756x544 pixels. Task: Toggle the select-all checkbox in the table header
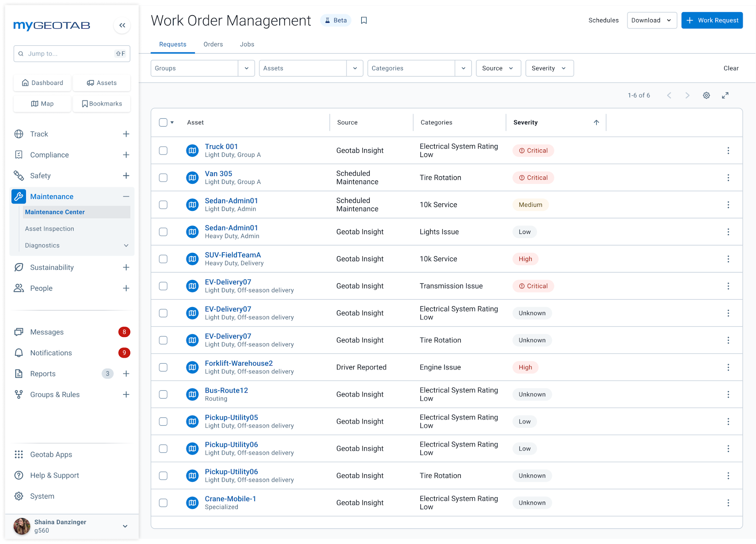point(162,121)
